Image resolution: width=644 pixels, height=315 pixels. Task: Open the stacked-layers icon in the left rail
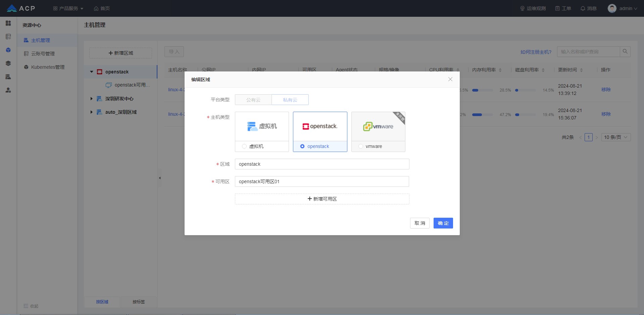pos(8,63)
